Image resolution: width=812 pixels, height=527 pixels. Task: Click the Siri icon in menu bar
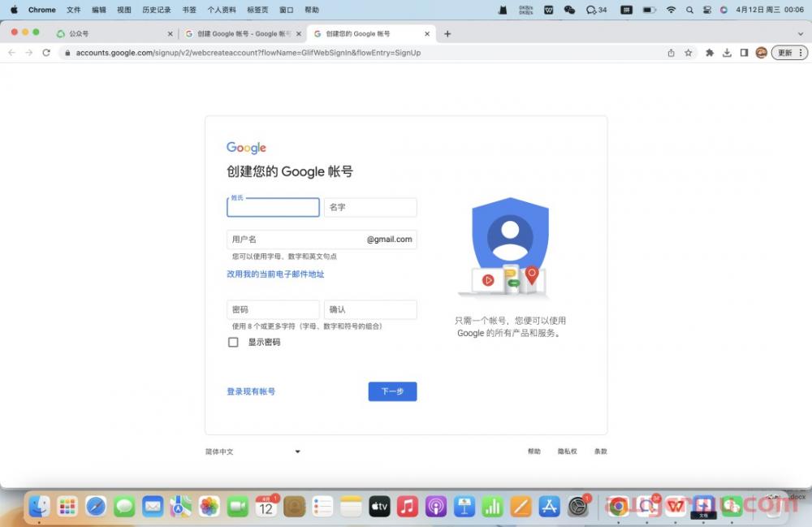(724, 10)
